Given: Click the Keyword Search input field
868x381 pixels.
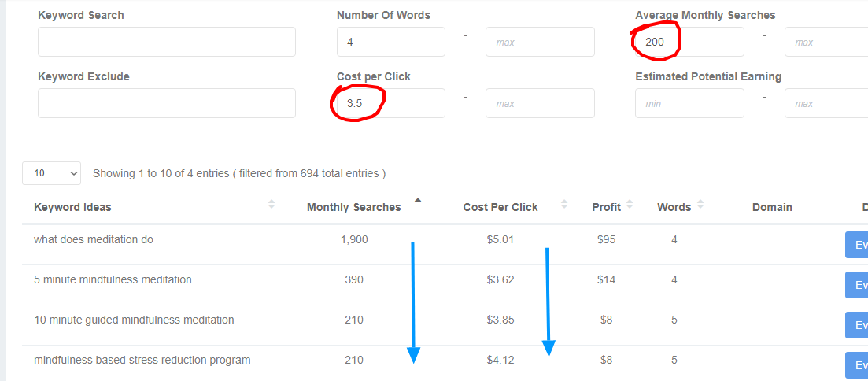Looking at the screenshot, I should pos(167,42).
